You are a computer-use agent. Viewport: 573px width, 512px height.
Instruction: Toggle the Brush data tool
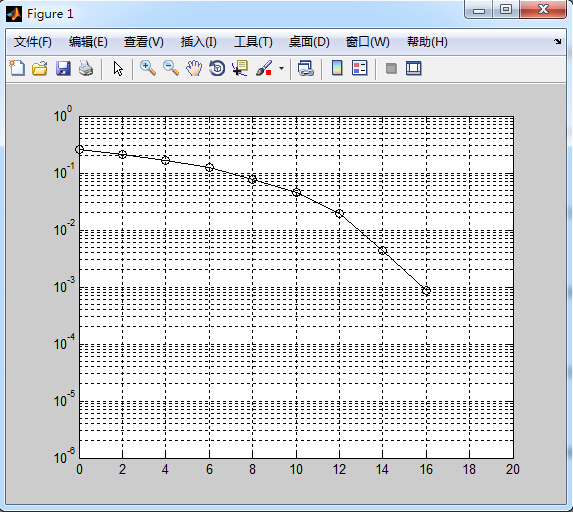pos(264,68)
